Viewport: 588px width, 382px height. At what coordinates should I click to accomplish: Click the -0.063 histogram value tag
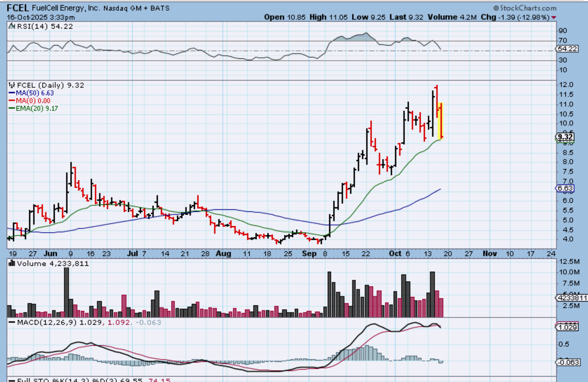coord(568,362)
